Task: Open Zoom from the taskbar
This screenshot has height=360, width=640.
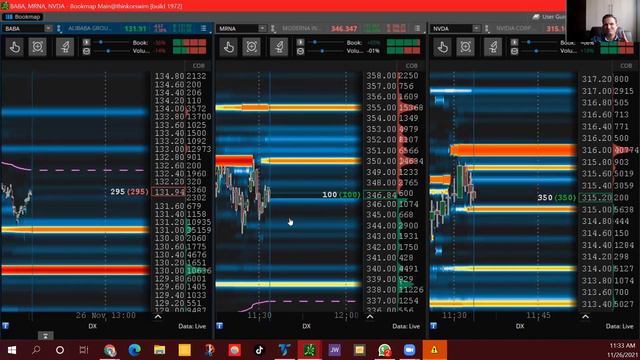Action: [409, 350]
